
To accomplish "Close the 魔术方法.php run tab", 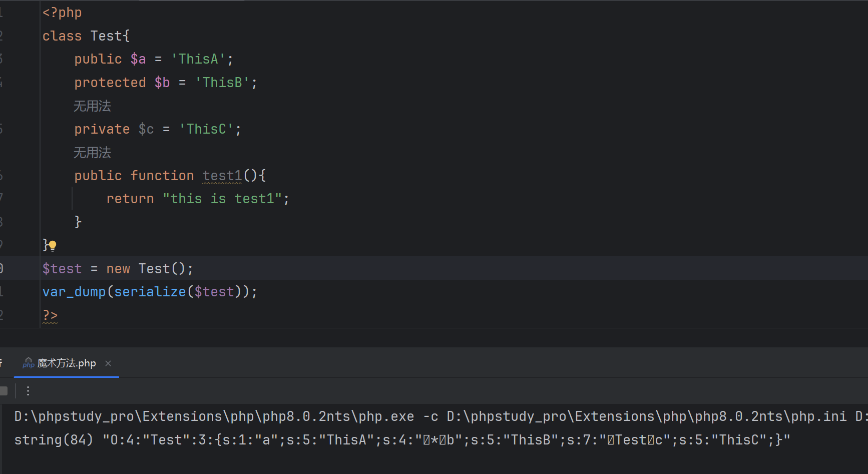I will (x=108, y=363).
